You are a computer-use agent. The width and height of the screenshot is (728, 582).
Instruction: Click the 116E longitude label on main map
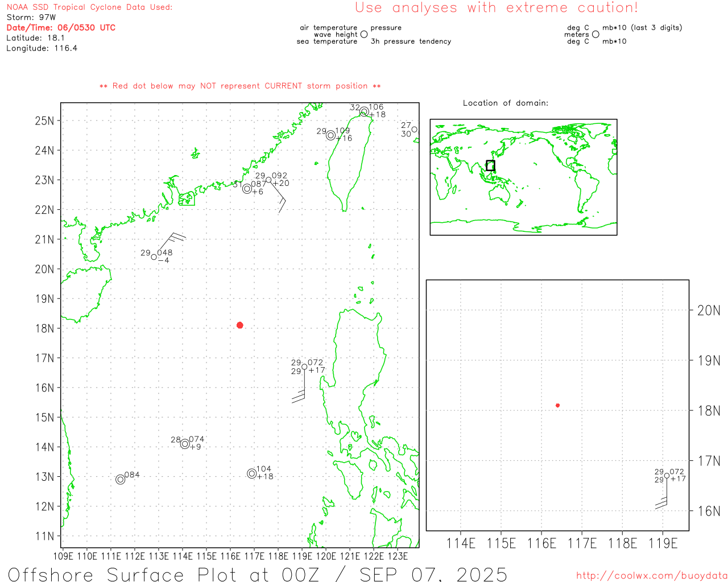pos(230,556)
